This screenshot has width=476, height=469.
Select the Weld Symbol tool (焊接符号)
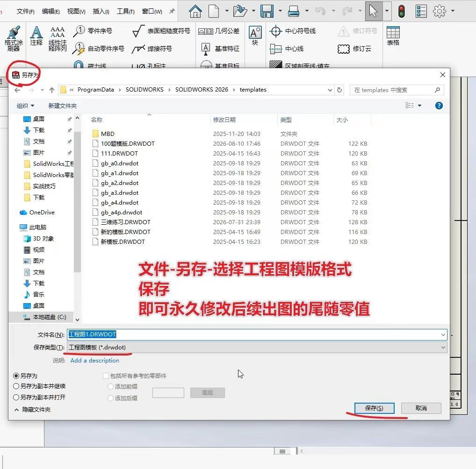pos(152,49)
